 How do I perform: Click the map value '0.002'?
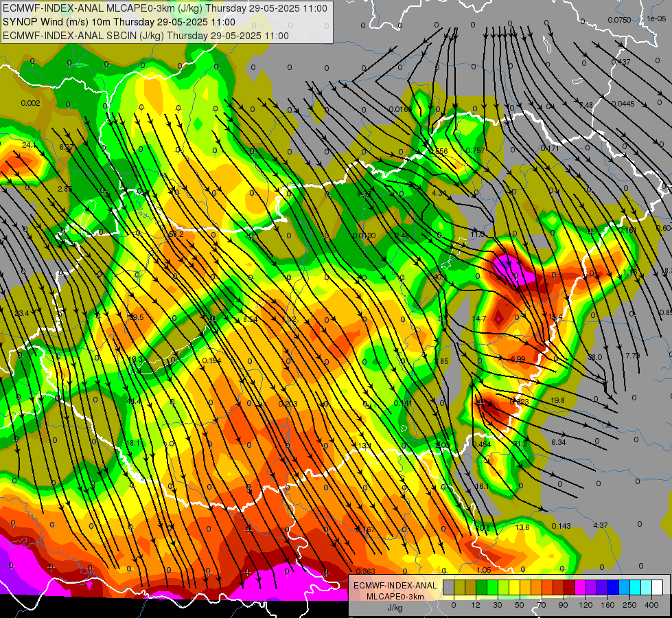[30, 103]
